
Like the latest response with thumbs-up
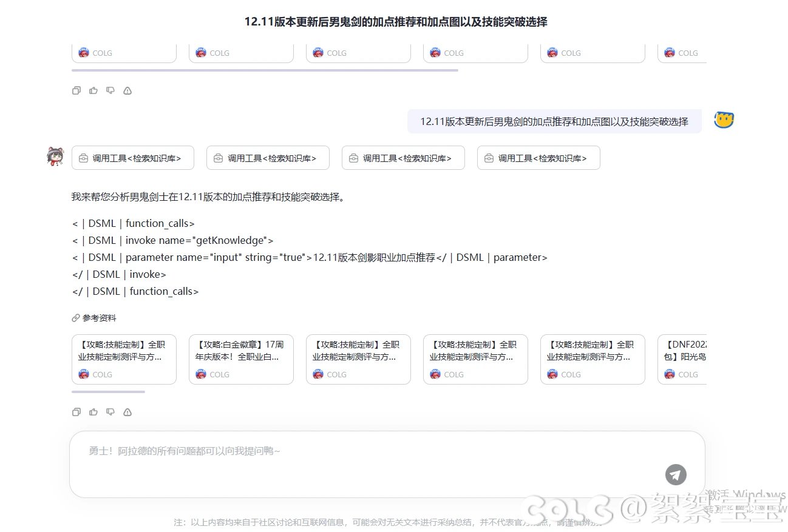(93, 412)
